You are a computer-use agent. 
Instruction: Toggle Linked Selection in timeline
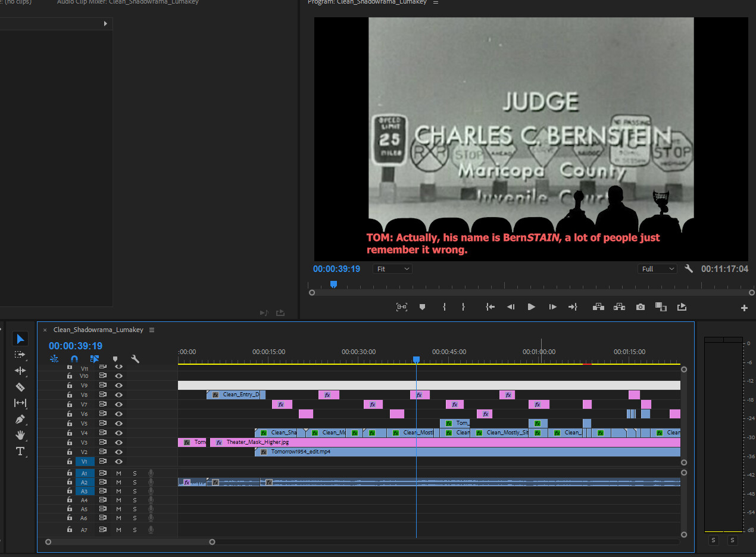click(95, 359)
